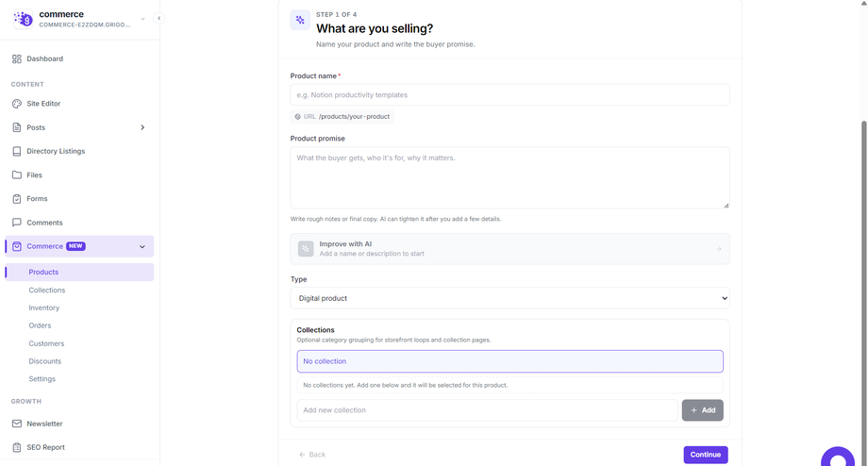Screen dimensions: 868x466
Task: Click the Continue button
Action: click(x=706, y=455)
